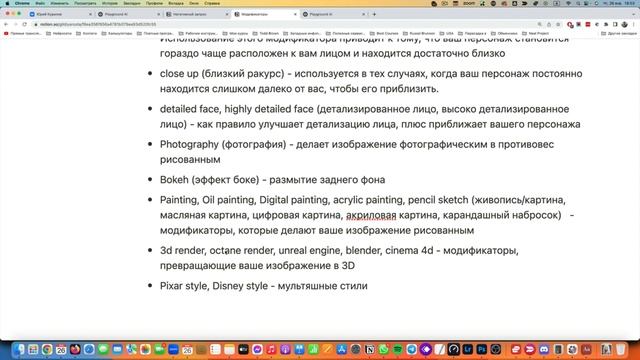Open Finder in the Dock

tap(19, 349)
